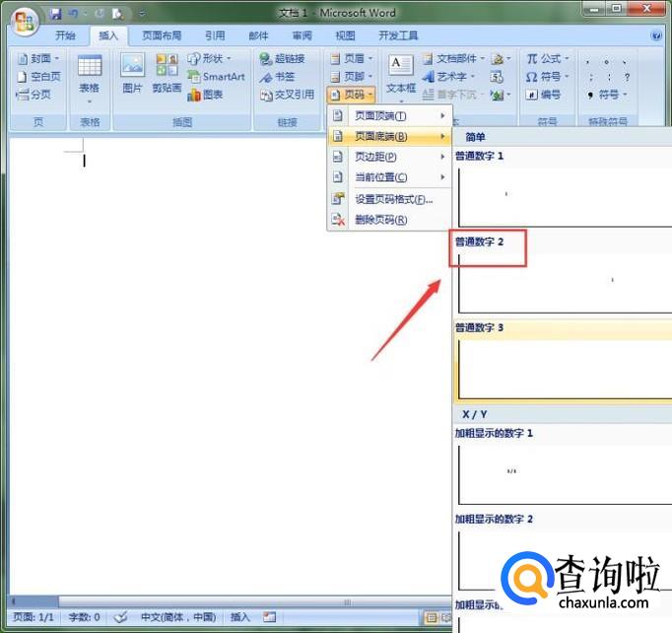Switch to the 开始 tab

click(66, 35)
